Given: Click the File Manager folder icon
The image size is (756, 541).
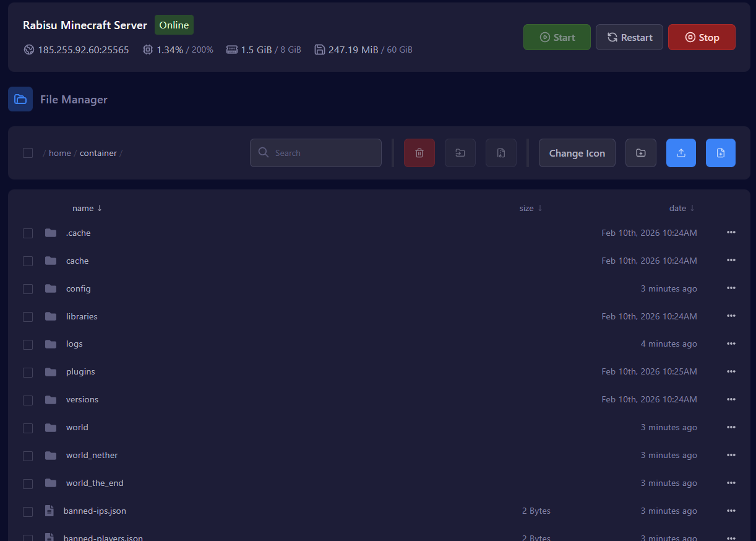Looking at the screenshot, I should click(20, 99).
